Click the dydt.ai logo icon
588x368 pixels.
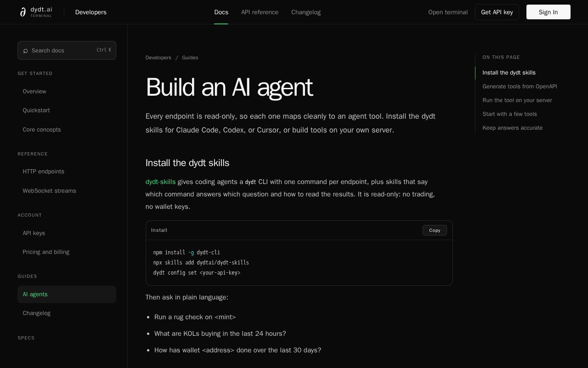pos(23,12)
